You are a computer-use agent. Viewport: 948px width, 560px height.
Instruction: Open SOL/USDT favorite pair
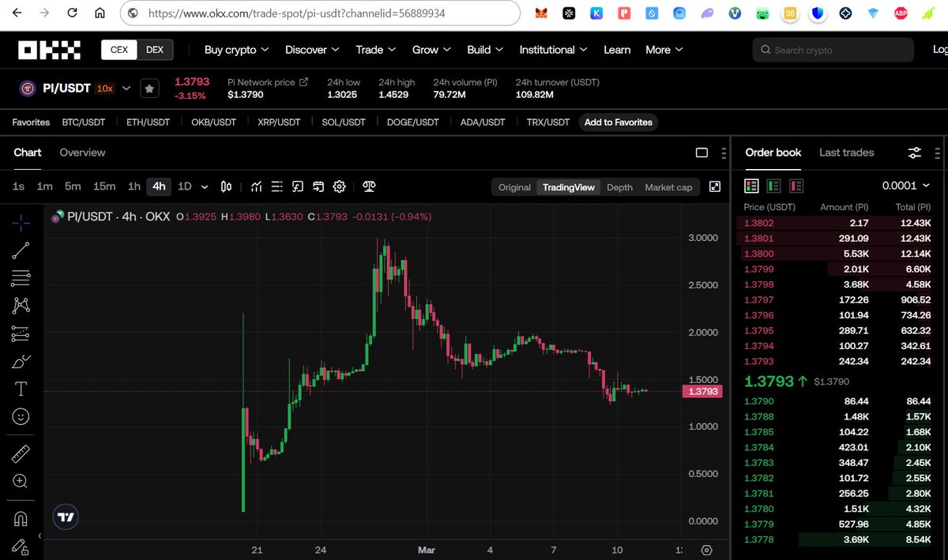[x=344, y=122]
